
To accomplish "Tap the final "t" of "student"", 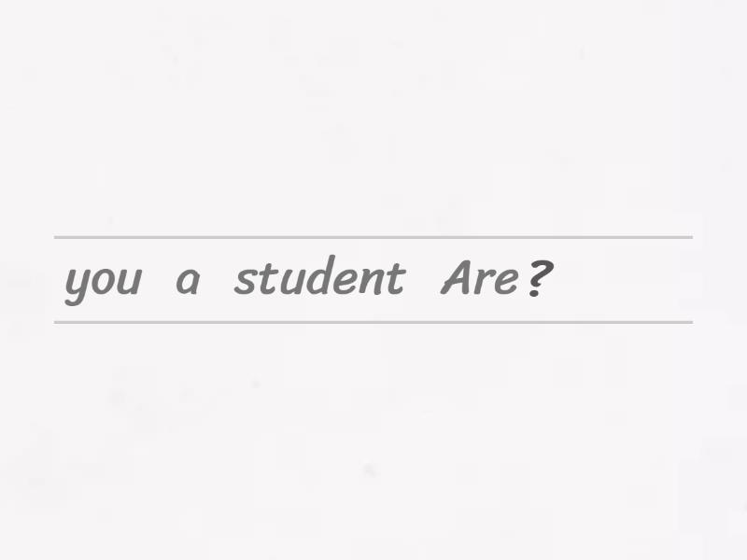I will coord(396,279).
